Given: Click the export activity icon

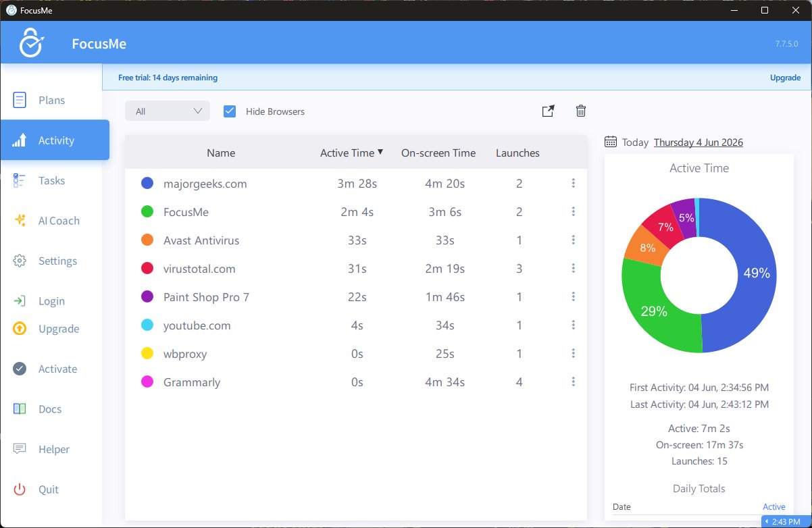Looking at the screenshot, I should pos(548,111).
